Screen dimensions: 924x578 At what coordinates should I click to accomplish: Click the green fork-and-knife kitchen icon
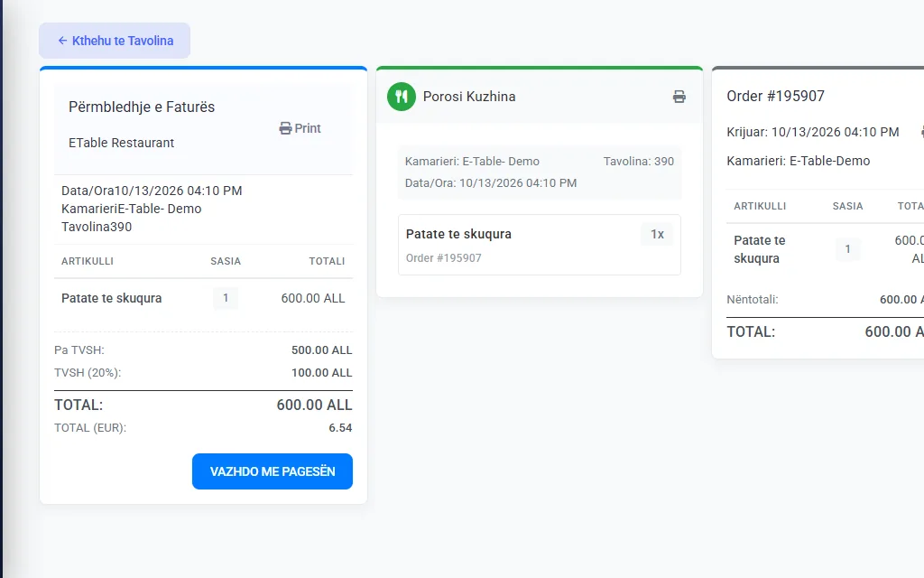coord(402,97)
